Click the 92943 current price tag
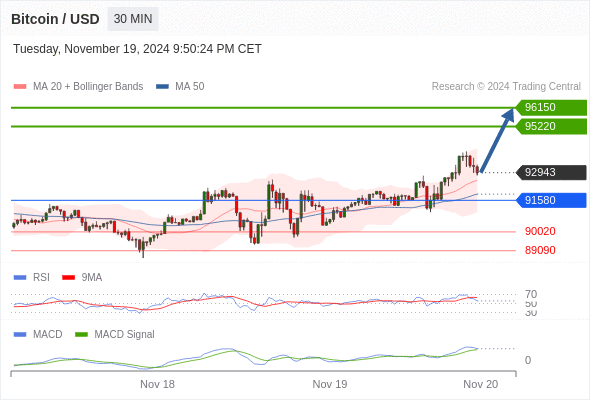 coord(551,172)
